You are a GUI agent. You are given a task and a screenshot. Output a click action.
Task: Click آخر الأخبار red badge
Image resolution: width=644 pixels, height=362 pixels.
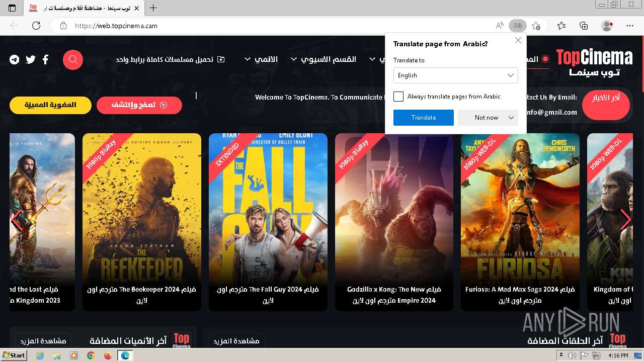(606, 105)
